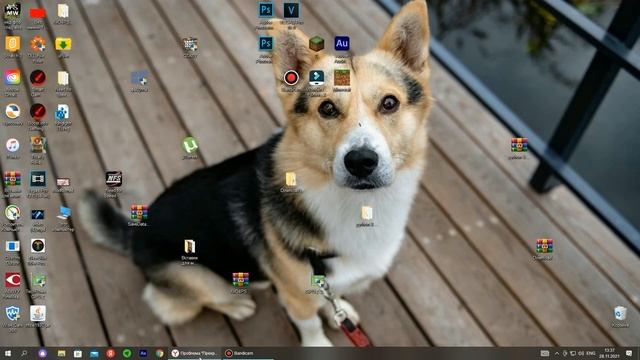640x360 pixels.
Task: Open the iTunes music note icon
Action: (x=13, y=145)
